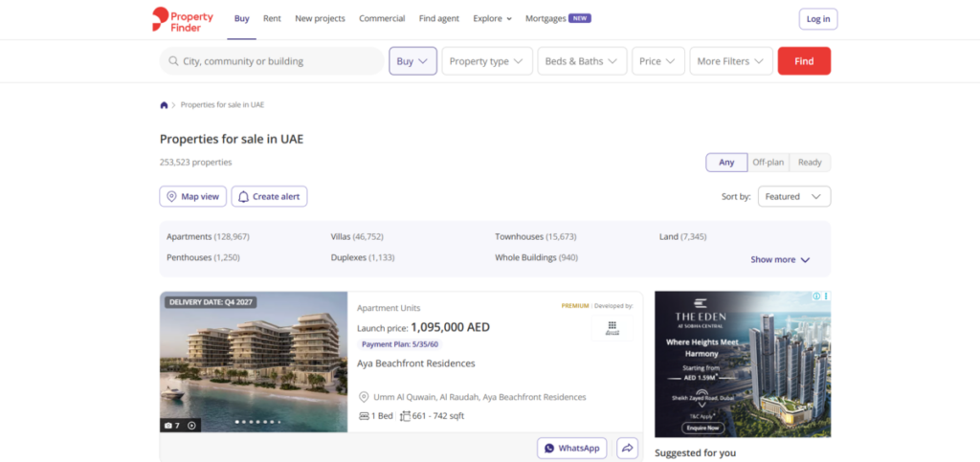
Task: Open Beds & Baths dropdown
Action: tap(582, 61)
